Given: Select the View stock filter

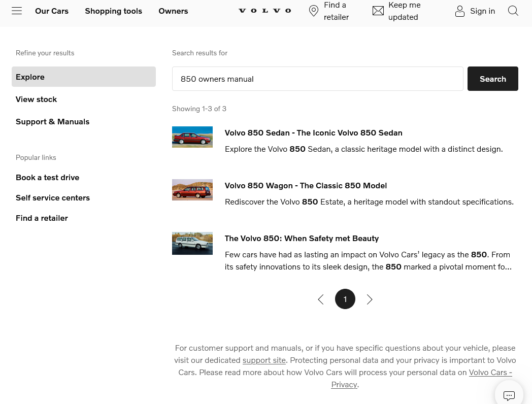Looking at the screenshot, I should point(37,99).
